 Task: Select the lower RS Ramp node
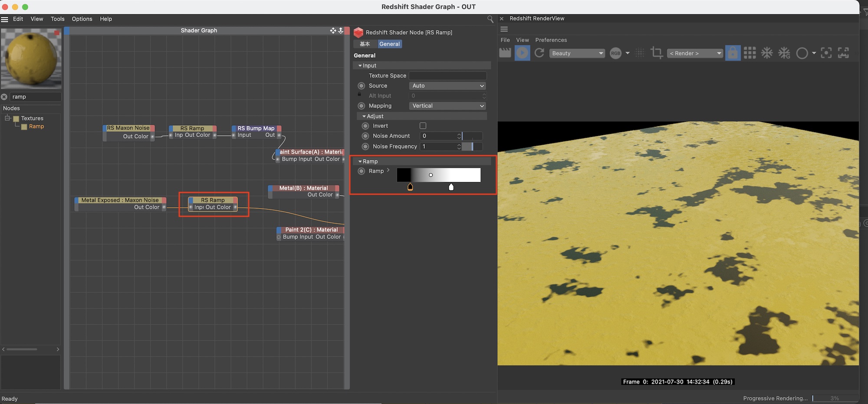point(213,200)
